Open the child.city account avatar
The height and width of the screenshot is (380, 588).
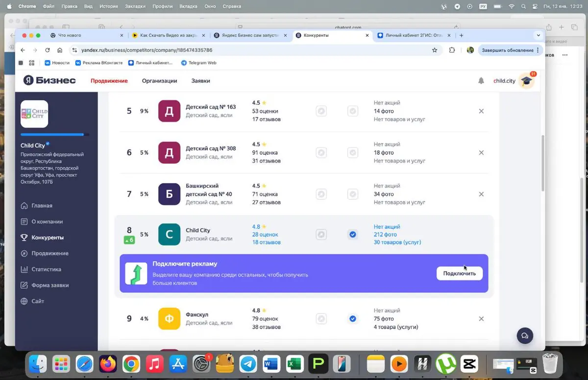pos(526,81)
